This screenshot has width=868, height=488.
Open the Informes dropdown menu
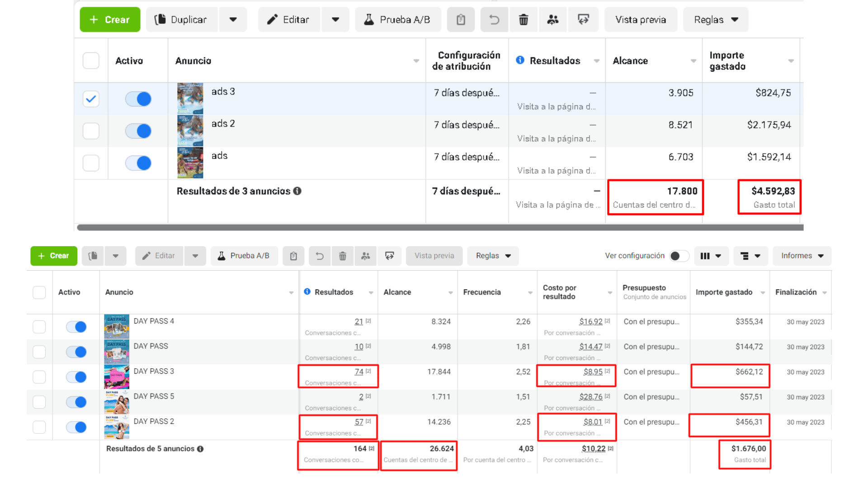click(802, 256)
